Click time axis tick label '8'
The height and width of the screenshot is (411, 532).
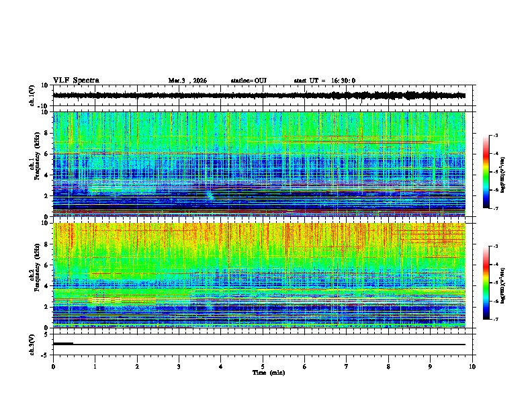tap(388, 367)
